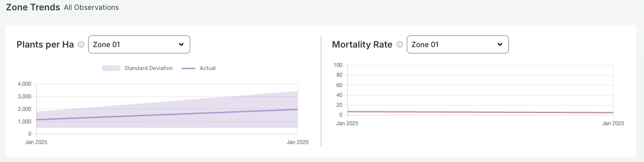
Task: Click chevron arrow in Mortality Rate selector
Action: 500,44
